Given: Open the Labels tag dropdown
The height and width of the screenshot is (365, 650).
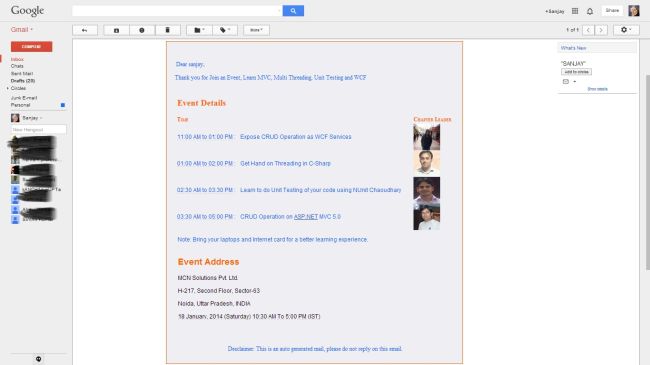Looking at the screenshot, I should (225, 30).
